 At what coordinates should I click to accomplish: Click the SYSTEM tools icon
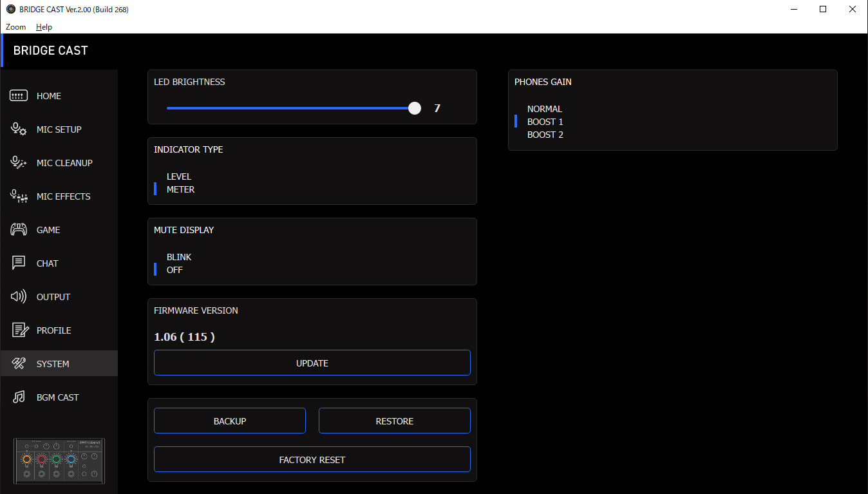[19, 364]
